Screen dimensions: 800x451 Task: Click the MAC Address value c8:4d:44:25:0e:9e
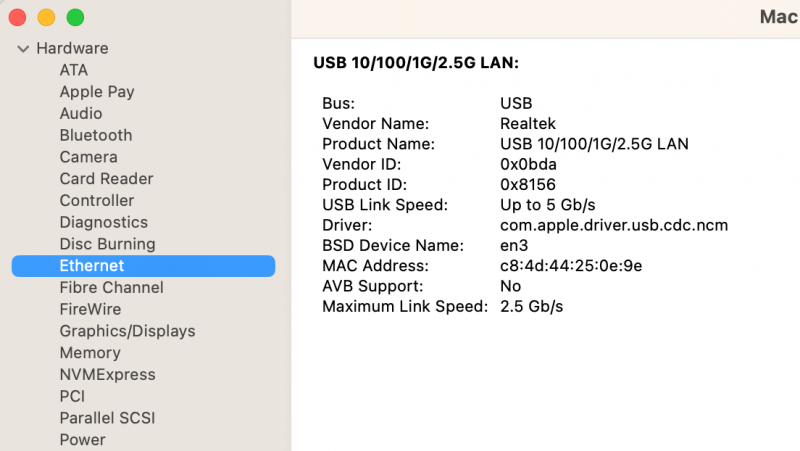570,266
